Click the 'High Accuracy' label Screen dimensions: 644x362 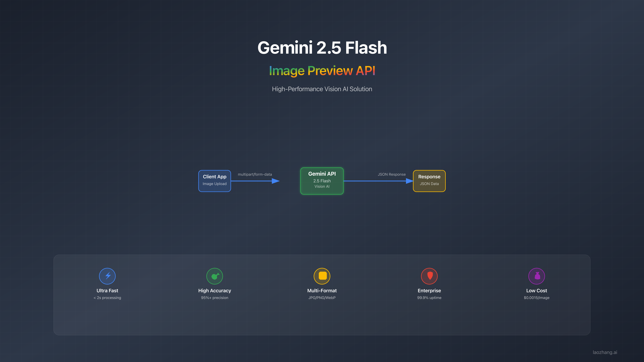(215, 291)
